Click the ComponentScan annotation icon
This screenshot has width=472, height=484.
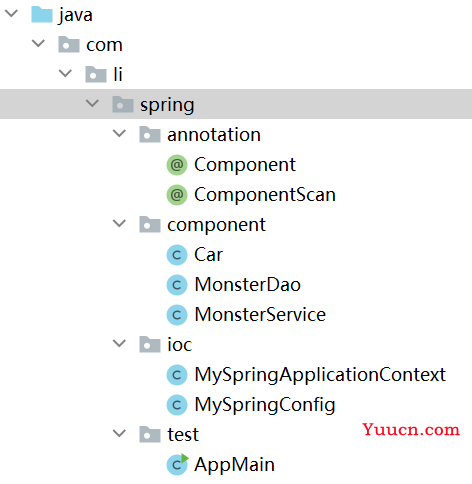click(x=177, y=195)
